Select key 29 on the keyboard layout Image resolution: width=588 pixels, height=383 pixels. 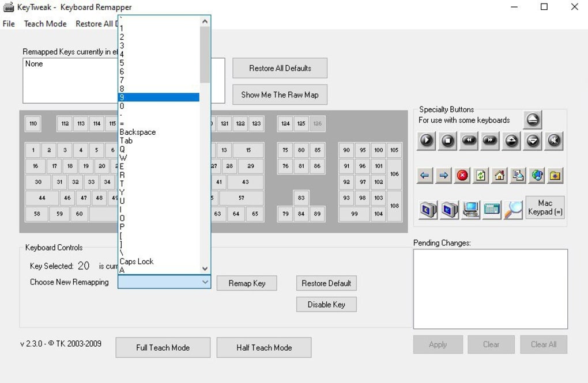point(250,166)
